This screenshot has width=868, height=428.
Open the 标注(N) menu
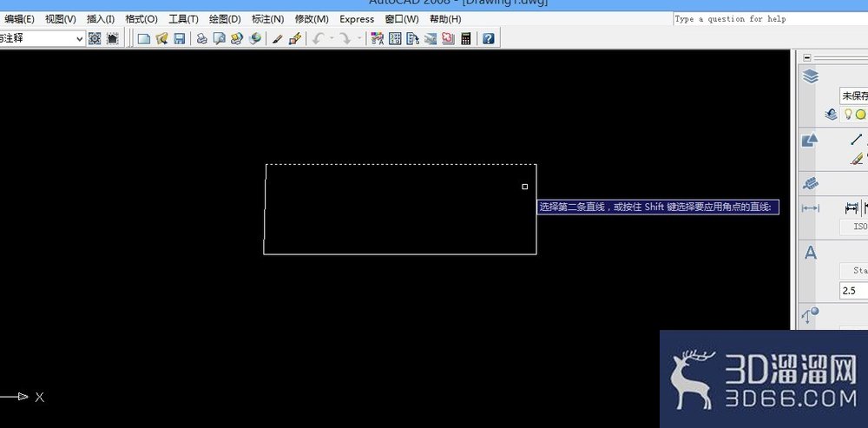click(x=267, y=19)
